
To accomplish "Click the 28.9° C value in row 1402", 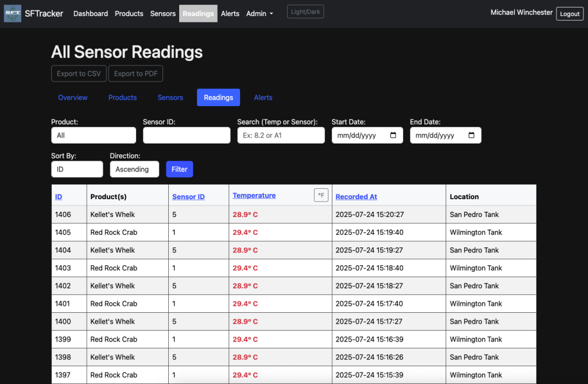I will [x=245, y=286].
